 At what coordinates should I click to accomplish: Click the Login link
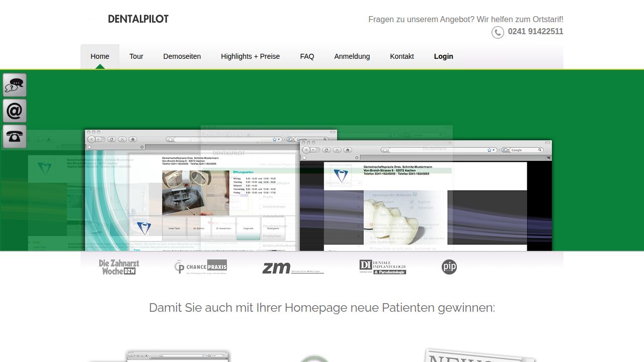[x=444, y=56]
